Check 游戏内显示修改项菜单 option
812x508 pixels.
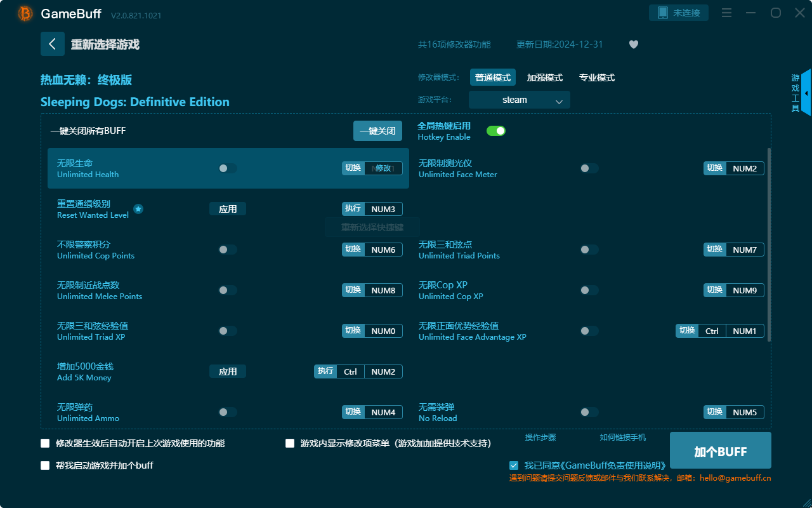[x=290, y=443]
